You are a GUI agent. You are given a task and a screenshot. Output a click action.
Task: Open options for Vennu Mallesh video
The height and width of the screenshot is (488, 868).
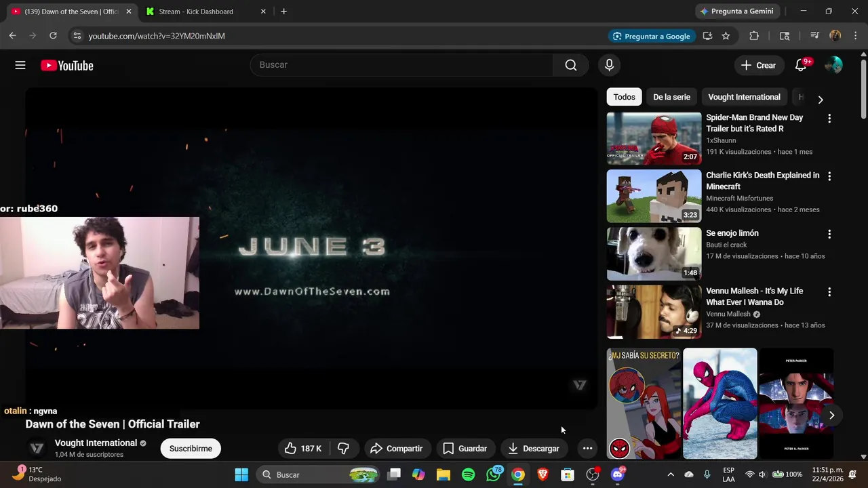coord(829,292)
